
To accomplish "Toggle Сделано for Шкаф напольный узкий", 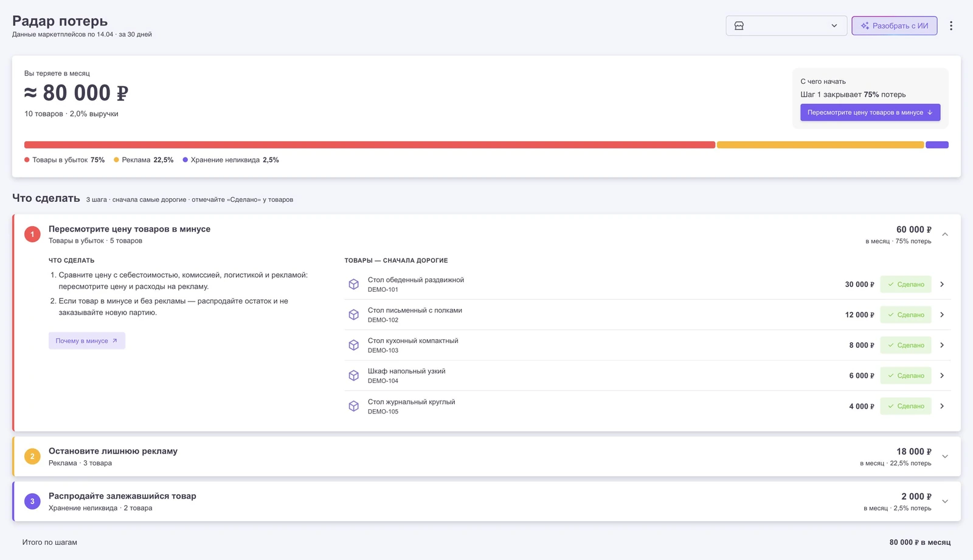I will click(x=905, y=375).
